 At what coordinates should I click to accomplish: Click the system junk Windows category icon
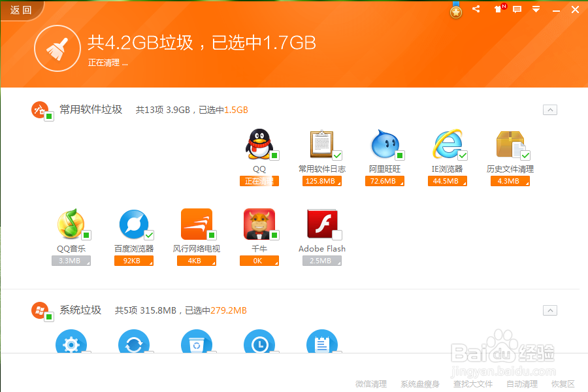39,310
